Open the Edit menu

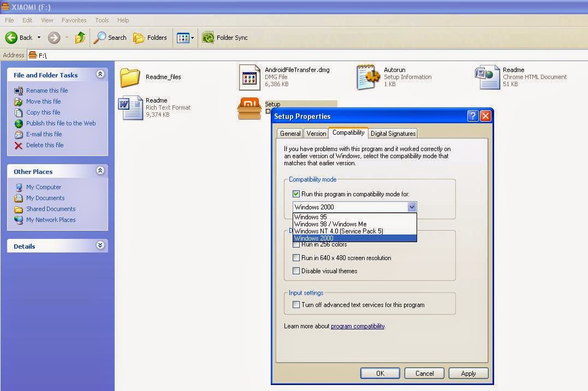coord(27,20)
